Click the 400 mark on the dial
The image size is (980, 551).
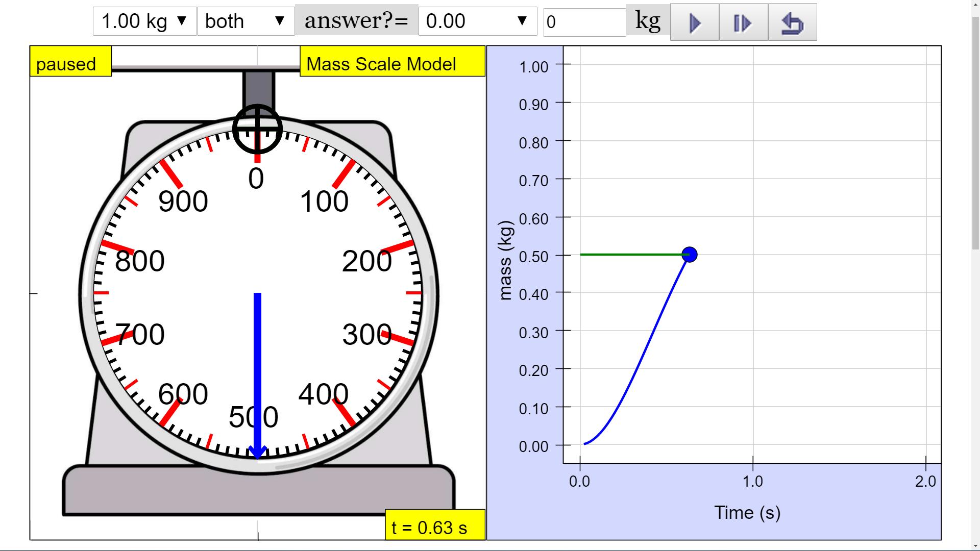point(324,394)
